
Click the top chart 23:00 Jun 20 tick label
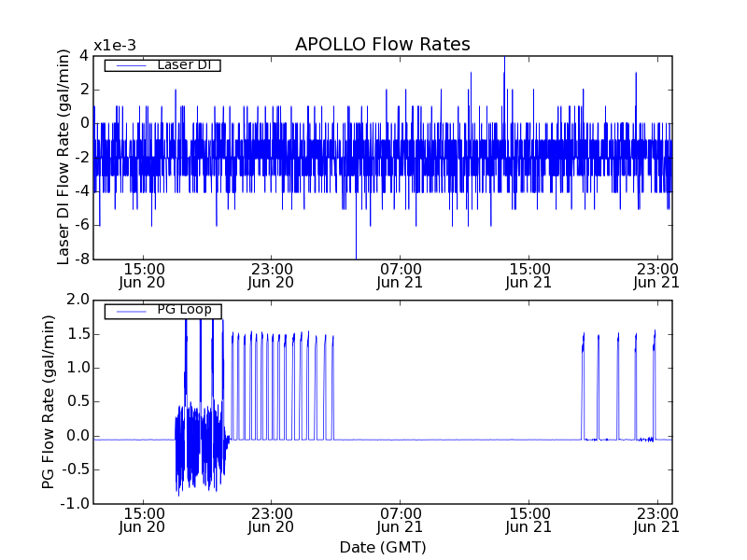click(x=271, y=275)
